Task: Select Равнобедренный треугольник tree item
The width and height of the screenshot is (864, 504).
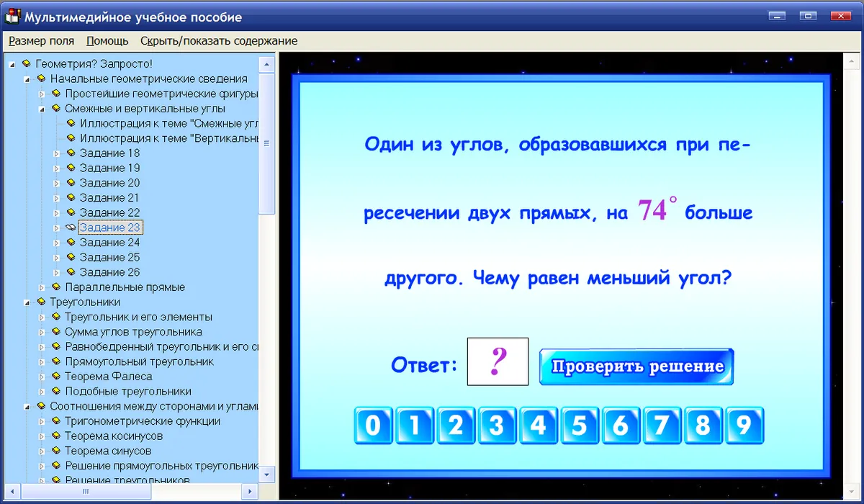Action: (x=161, y=346)
